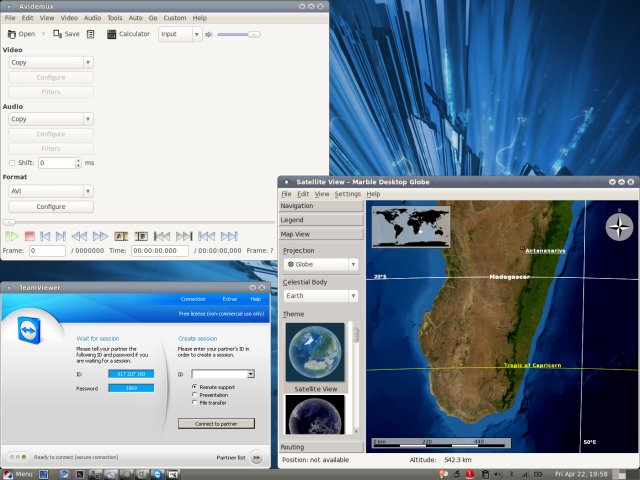Viewport: 640px width, 480px height.
Task: Click the Connect to partner button
Action: click(216, 423)
